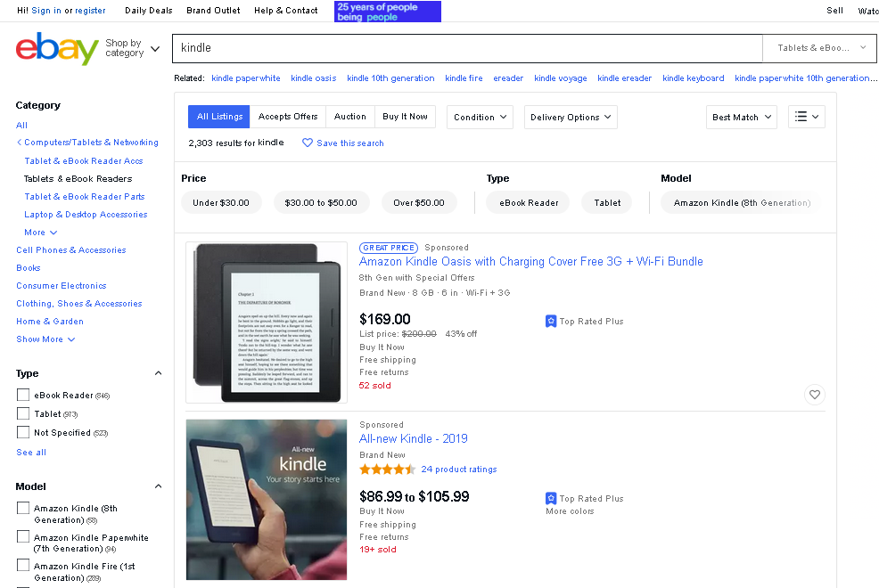Click the Save this search heart icon
This screenshot has width=879, height=588.
308,143
